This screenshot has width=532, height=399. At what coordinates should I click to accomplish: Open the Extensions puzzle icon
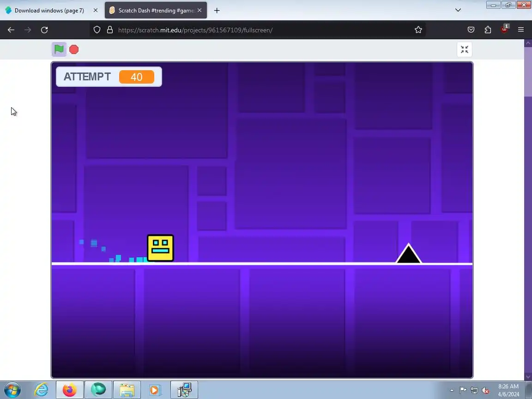[488, 30]
